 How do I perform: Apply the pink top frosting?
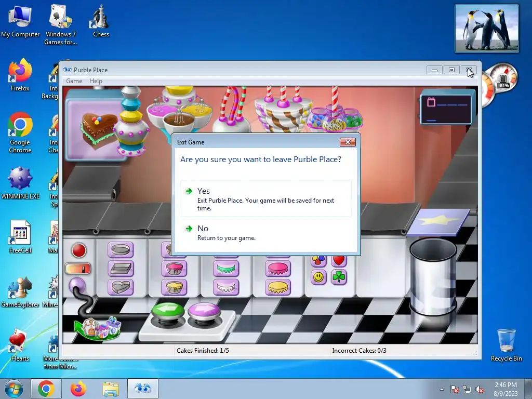pyautogui.click(x=278, y=269)
